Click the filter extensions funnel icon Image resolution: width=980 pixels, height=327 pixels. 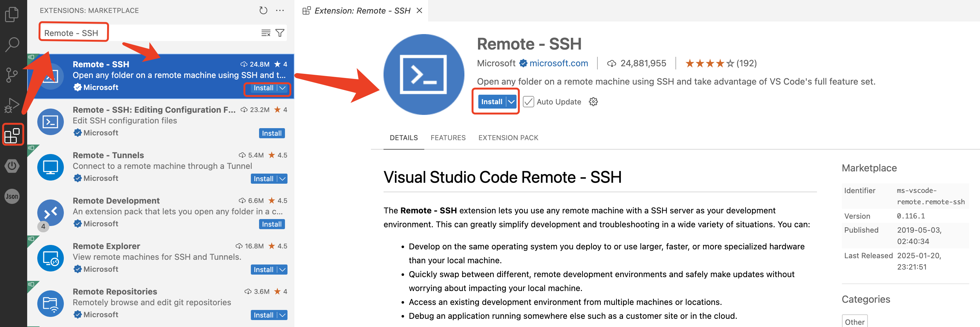(280, 33)
